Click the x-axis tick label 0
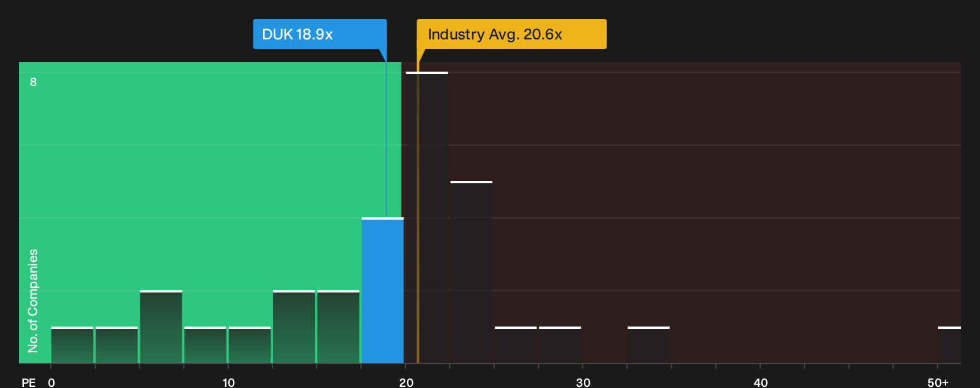This screenshot has height=388, width=980. click(51, 383)
